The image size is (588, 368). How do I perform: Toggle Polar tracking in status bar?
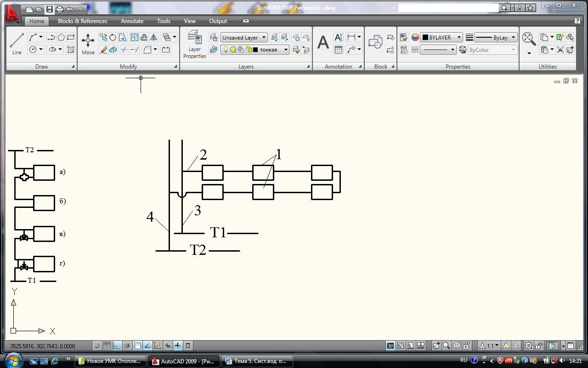[127, 345]
